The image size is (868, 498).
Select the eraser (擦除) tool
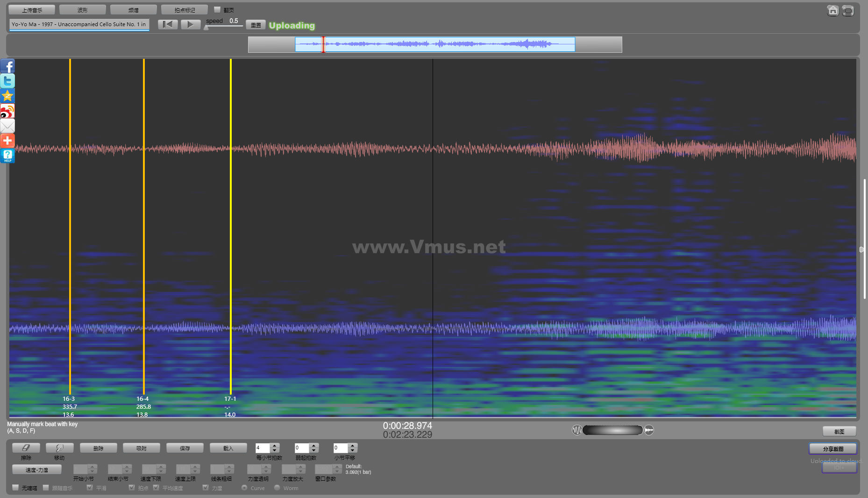26,448
